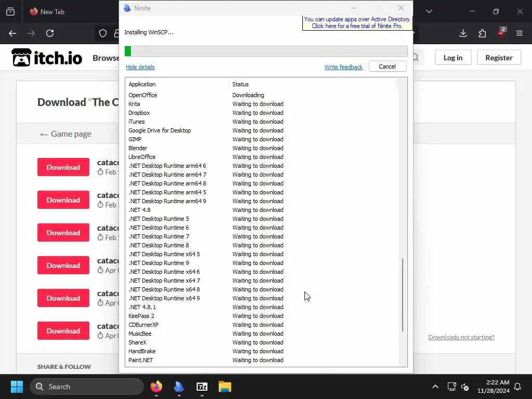
Task: Select the OpenOffice row
Action: click(x=261, y=95)
